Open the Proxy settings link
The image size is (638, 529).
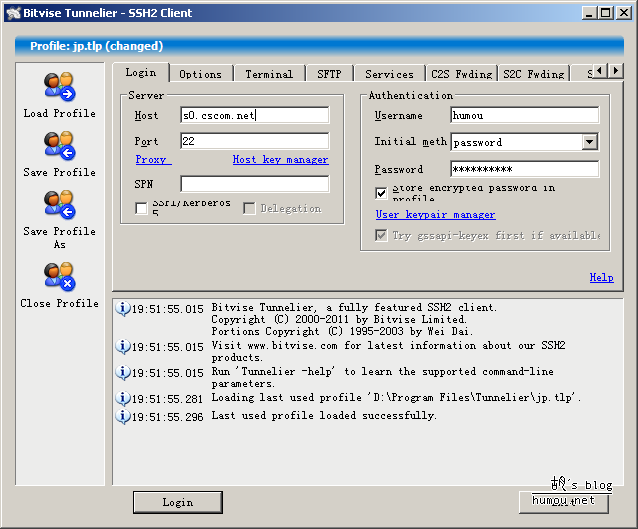pyautogui.click(x=153, y=160)
